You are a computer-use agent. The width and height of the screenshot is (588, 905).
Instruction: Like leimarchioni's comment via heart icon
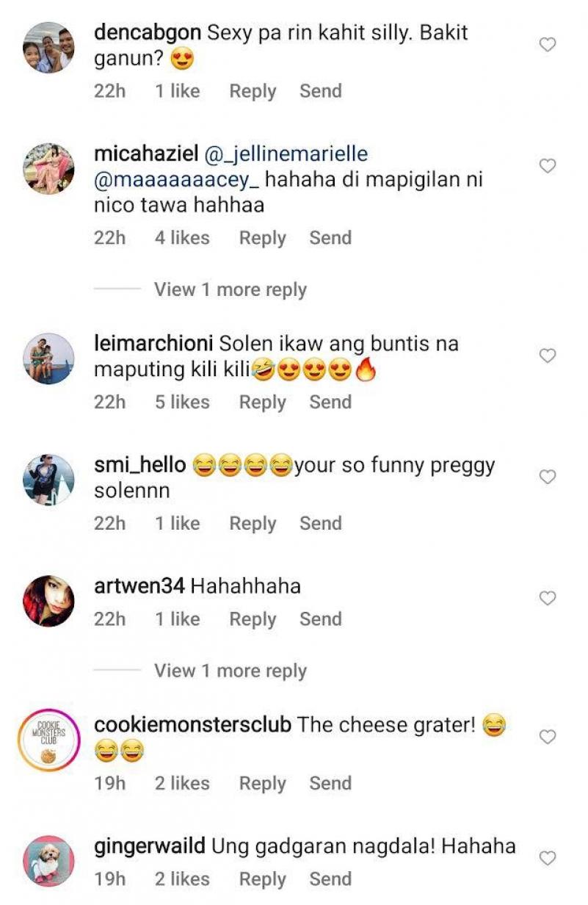(548, 356)
